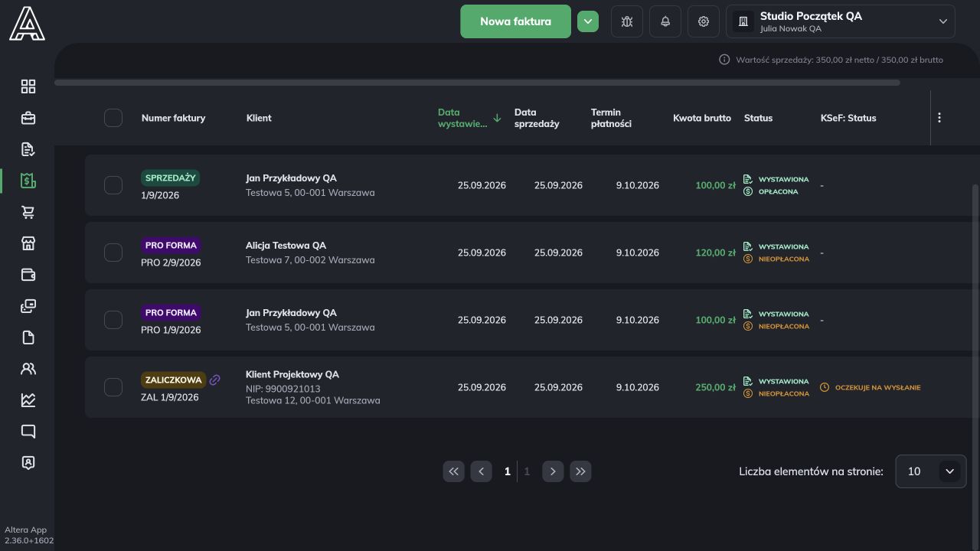Open the contact badge icon in sidebar

28,463
